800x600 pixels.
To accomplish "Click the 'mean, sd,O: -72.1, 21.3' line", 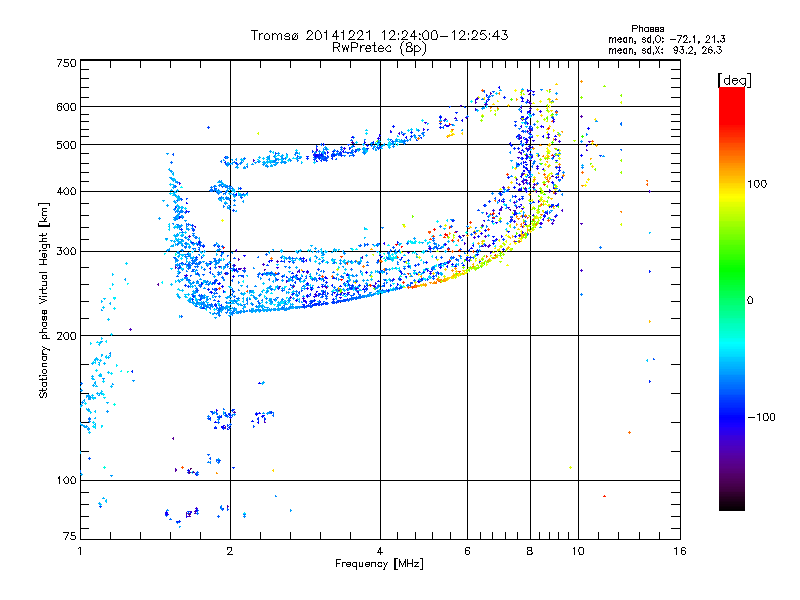I will (666, 39).
